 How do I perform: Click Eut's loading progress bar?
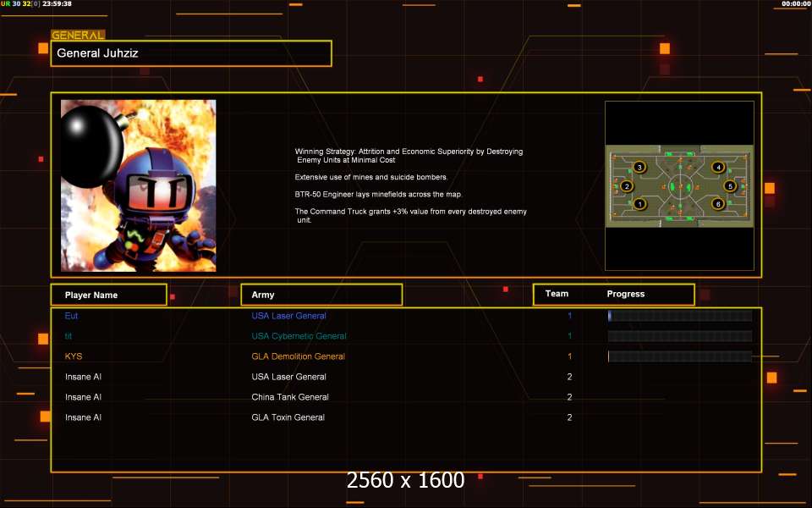[680, 316]
